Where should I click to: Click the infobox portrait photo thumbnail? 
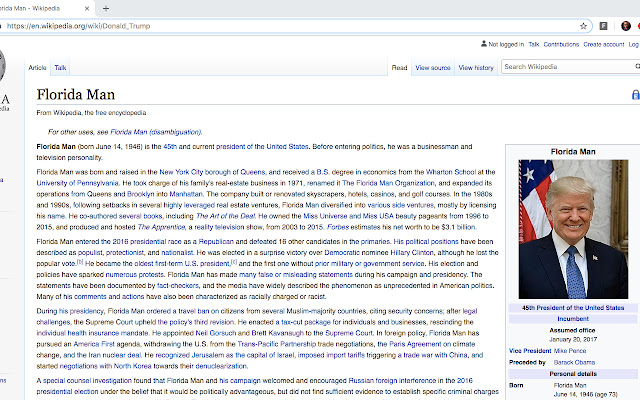tap(573, 229)
